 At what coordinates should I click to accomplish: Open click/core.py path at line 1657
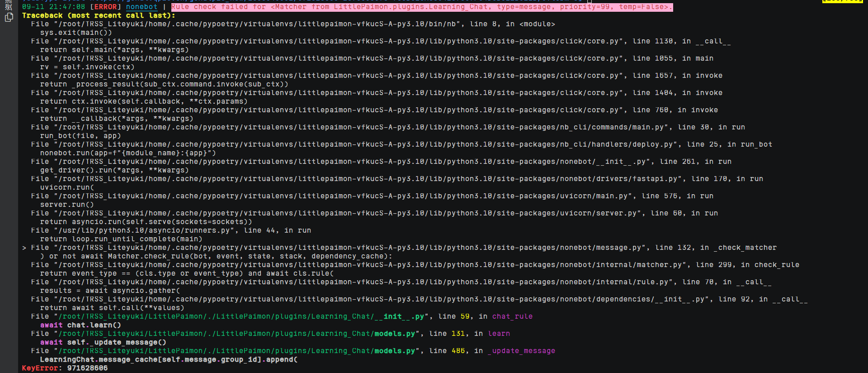point(338,76)
